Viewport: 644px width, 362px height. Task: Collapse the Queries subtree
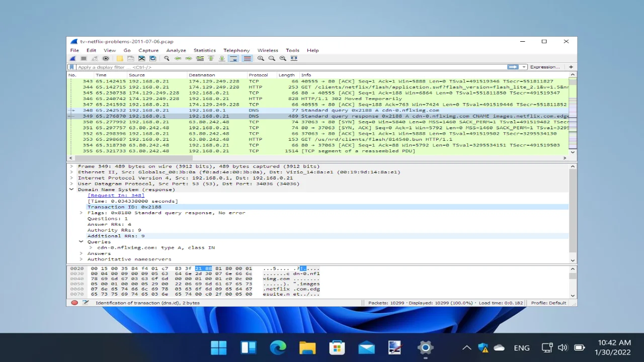pos(81,242)
